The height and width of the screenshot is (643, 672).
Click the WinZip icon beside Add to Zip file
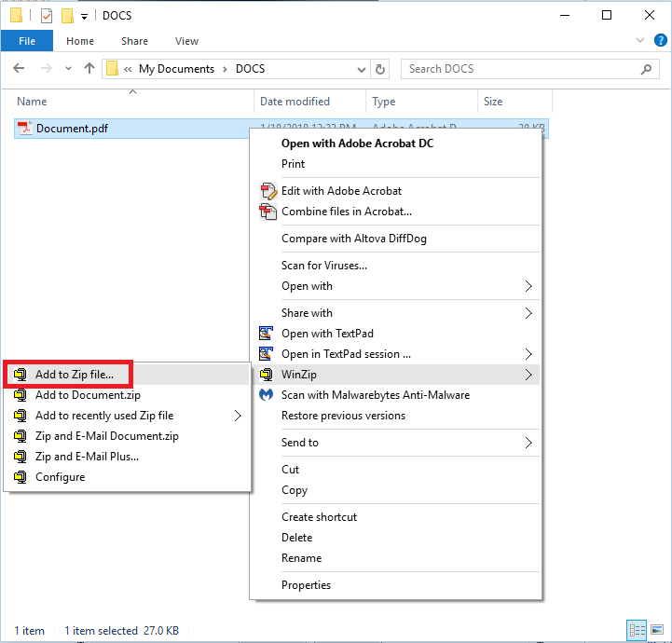tap(20, 375)
